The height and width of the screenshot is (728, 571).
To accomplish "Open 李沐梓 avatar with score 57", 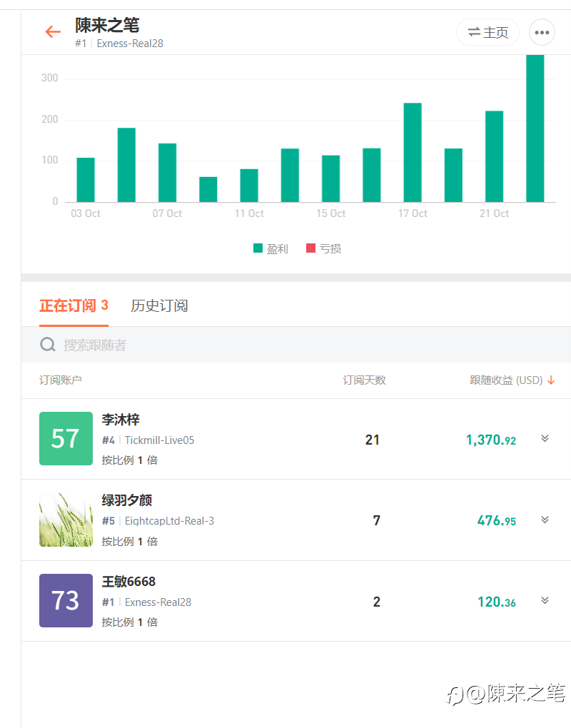I will (x=66, y=438).
